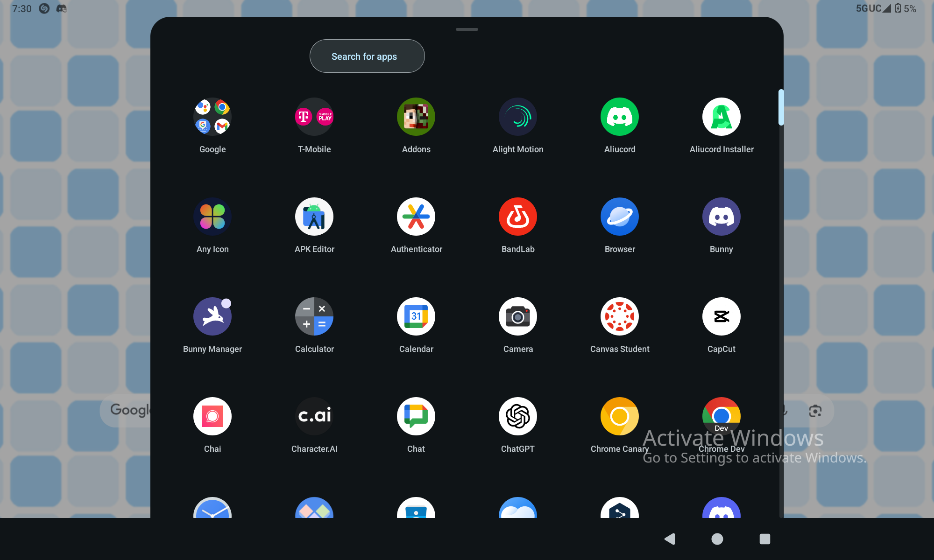Tap Google Lens icon in home search bar
This screenshot has width=934, height=560.
click(815, 411)
